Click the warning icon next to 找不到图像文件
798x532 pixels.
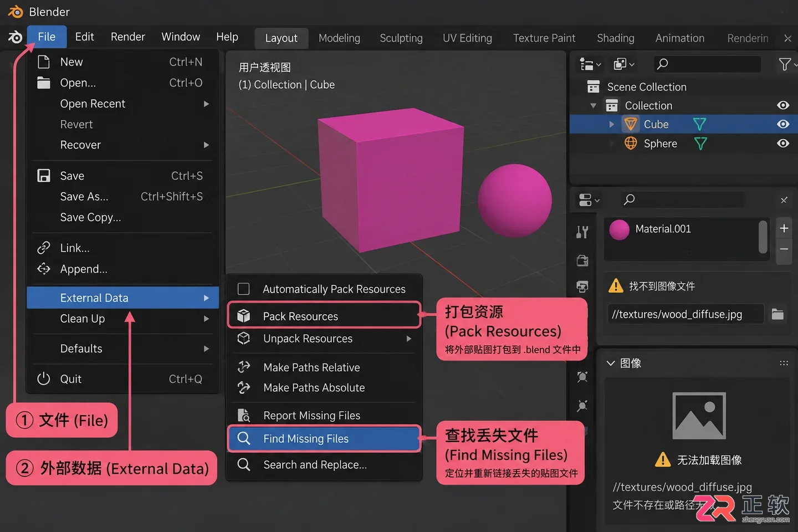pyautogui.click(x=616, y=286)
